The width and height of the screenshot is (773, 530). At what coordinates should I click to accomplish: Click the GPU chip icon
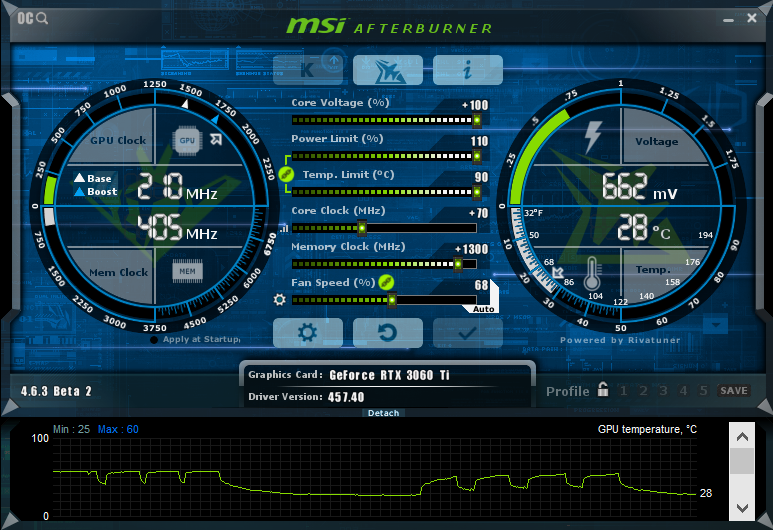187,141
